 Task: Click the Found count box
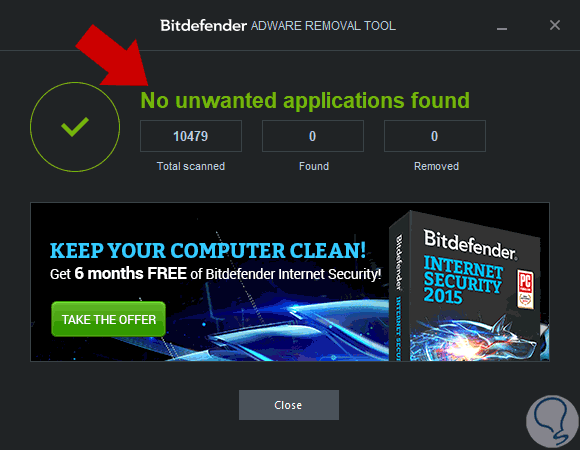coord(313,136)
